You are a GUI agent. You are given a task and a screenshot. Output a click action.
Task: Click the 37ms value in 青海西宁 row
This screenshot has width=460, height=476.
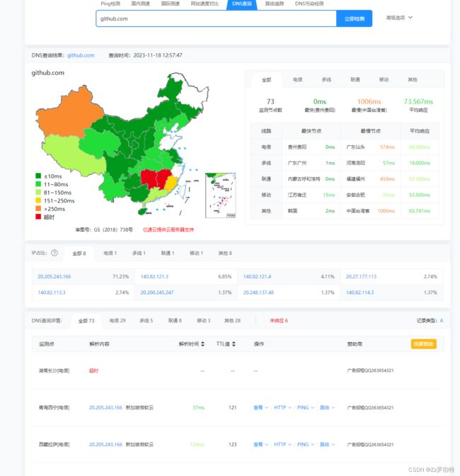coord(198,407)
